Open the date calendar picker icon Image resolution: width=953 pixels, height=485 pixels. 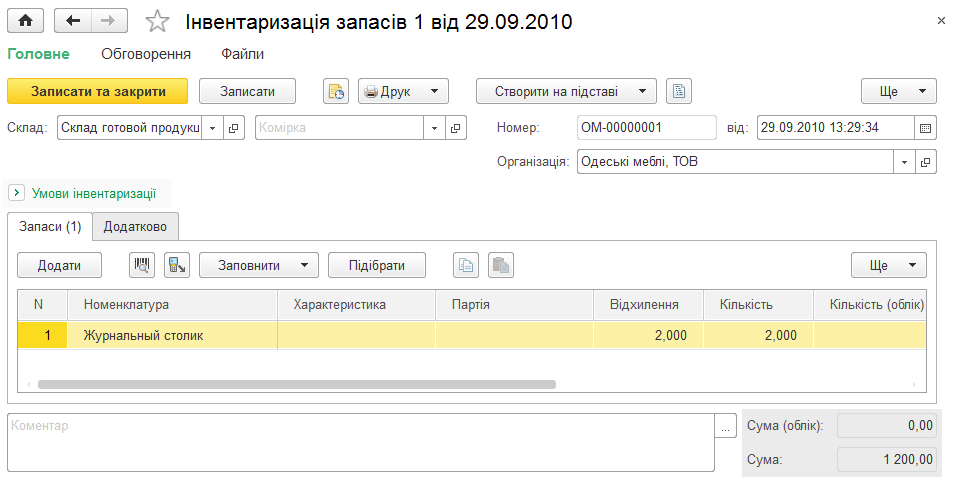pos(926,128)
